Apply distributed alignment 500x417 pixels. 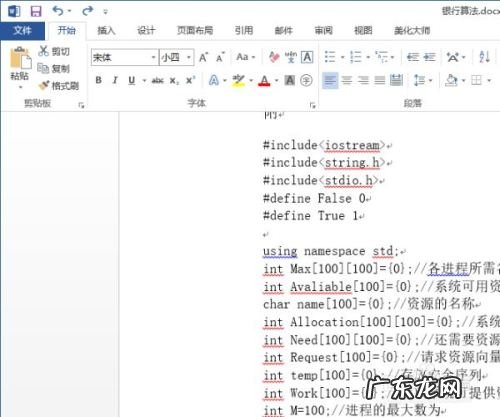point(396,80)
